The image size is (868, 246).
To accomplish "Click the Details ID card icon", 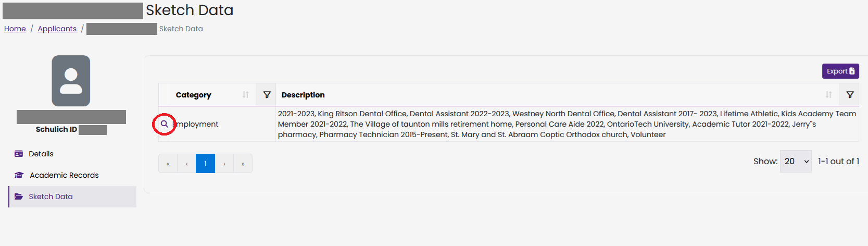I will [19, 154].
